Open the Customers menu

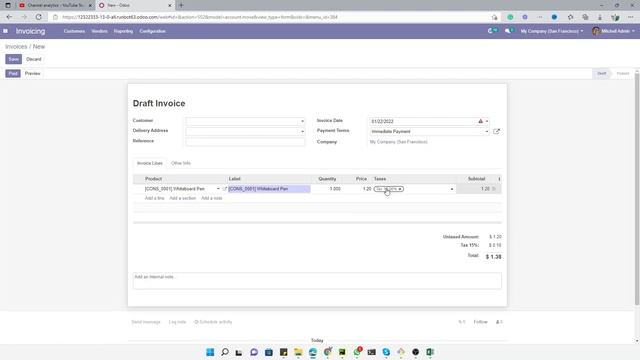(74, 31)
